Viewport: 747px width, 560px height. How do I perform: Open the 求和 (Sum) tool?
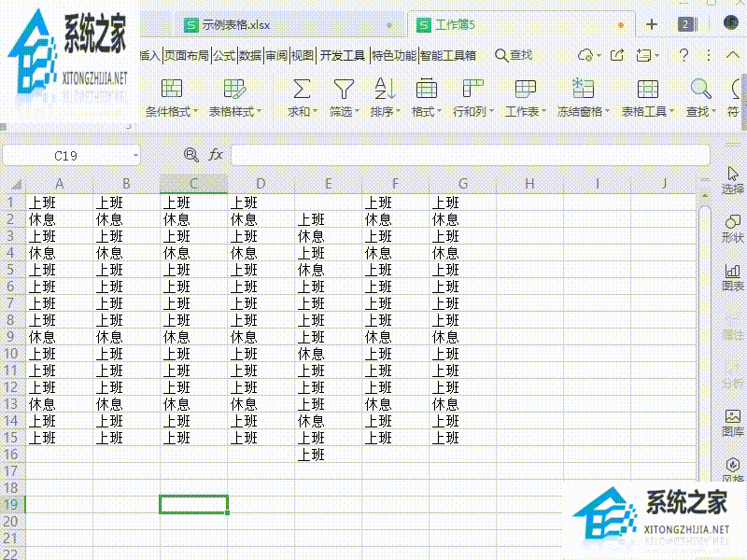(301, 98)
